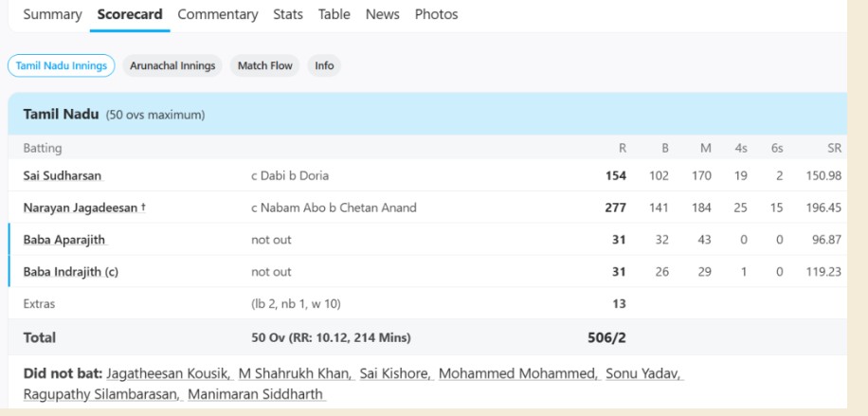
Task: Click the Manimaran Siddharth link
Action: [256, 394]
